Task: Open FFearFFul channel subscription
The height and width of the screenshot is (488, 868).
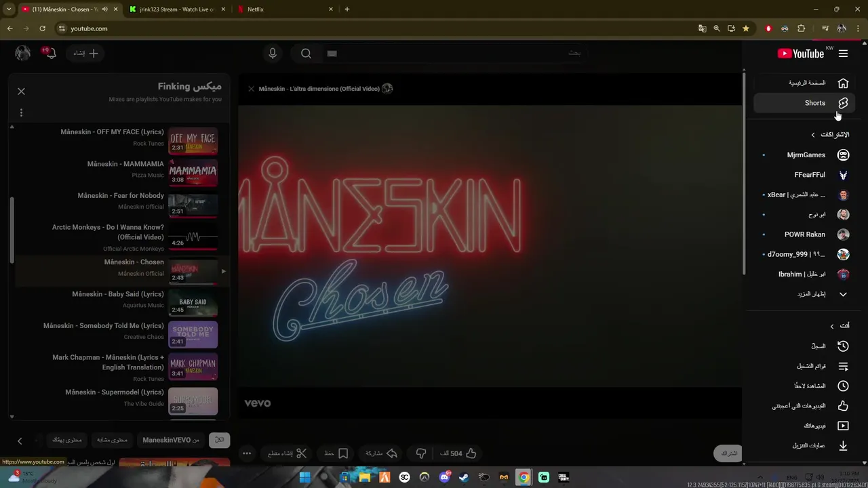Action: [x=806, y=175]
